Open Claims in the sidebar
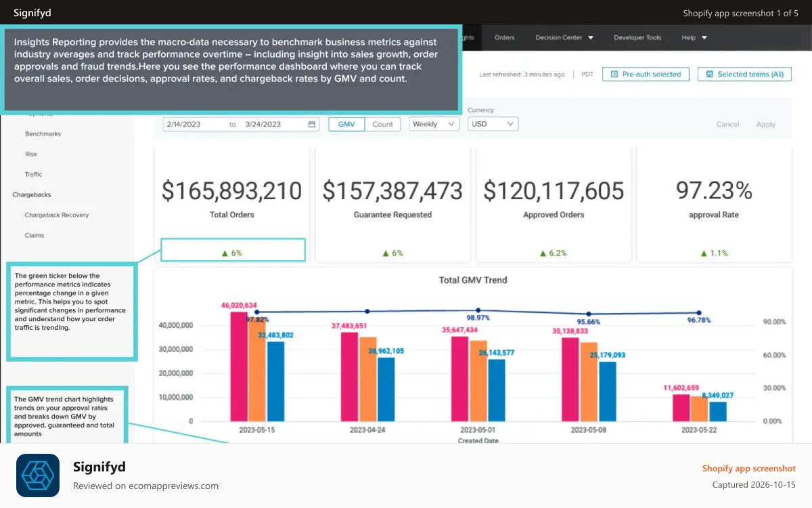 point(35,236)
